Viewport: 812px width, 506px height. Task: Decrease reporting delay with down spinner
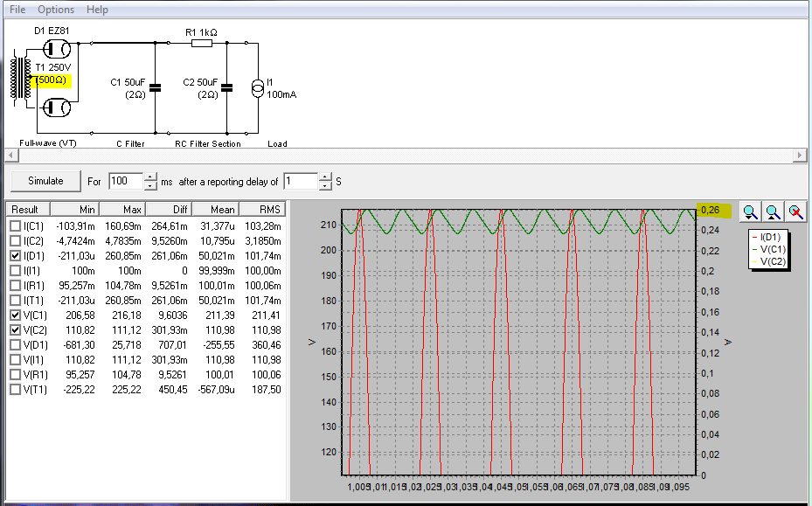click(325, 186)
